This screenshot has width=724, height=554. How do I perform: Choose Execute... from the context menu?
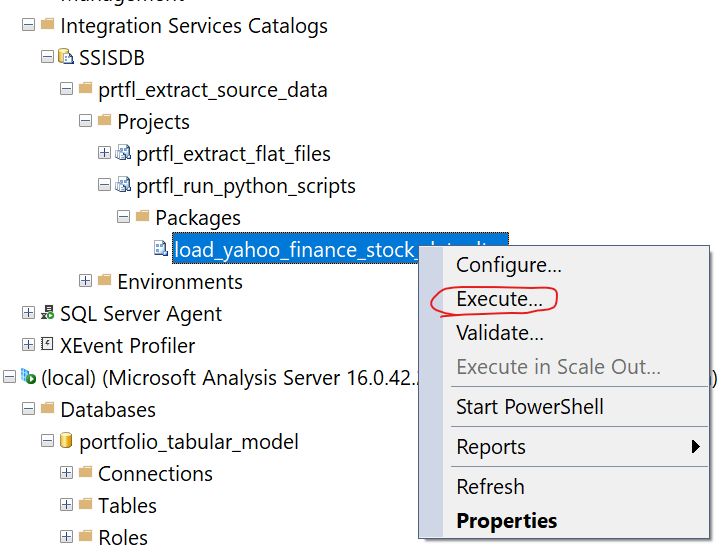point(499,299)
